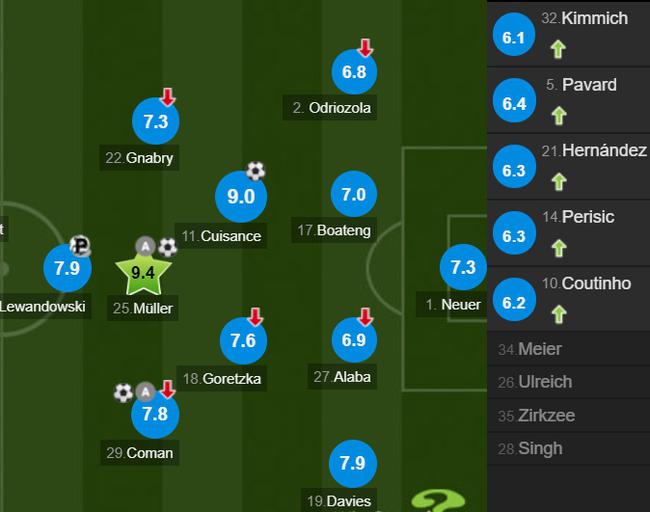Click the goal ball icon beside Coman
Screen dimensions: 650x512
[x=124, y=392]
